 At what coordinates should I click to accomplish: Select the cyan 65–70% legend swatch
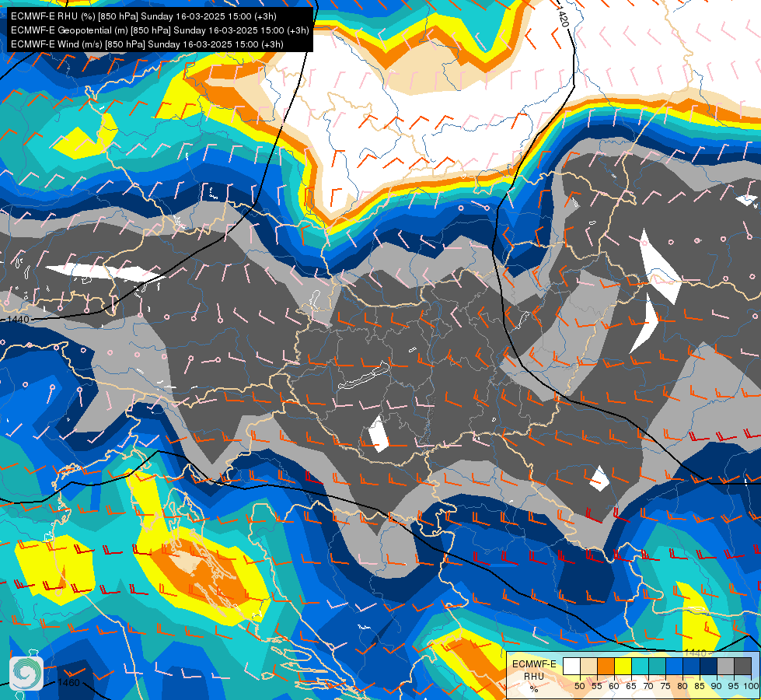[x=641, y=666]
